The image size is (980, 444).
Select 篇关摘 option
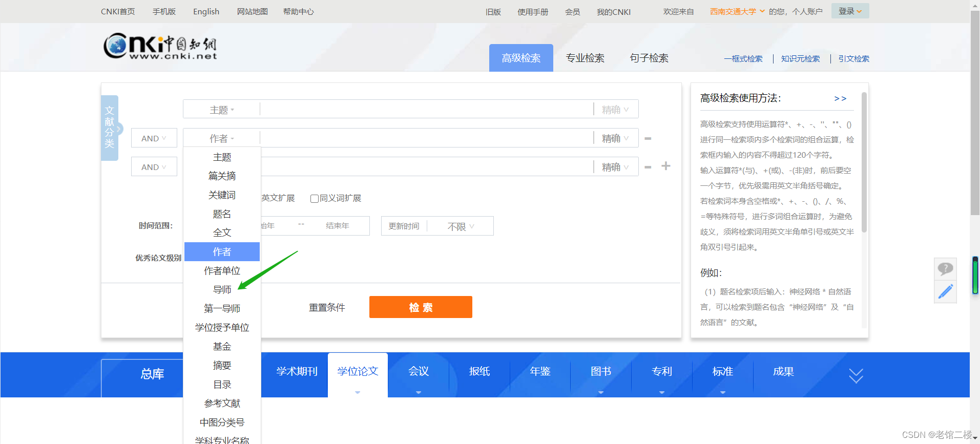pos(222,176)
